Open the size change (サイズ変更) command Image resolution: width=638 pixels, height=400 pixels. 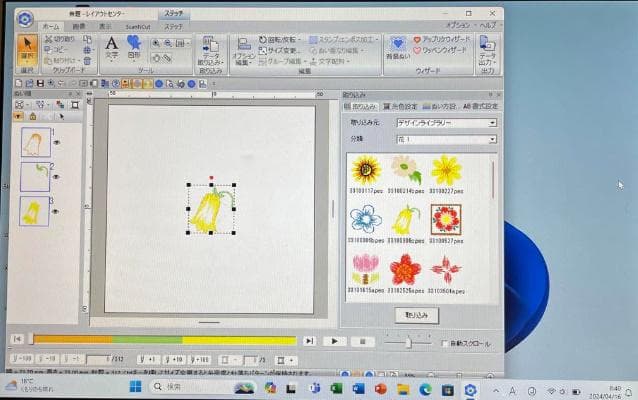[280, 50]
